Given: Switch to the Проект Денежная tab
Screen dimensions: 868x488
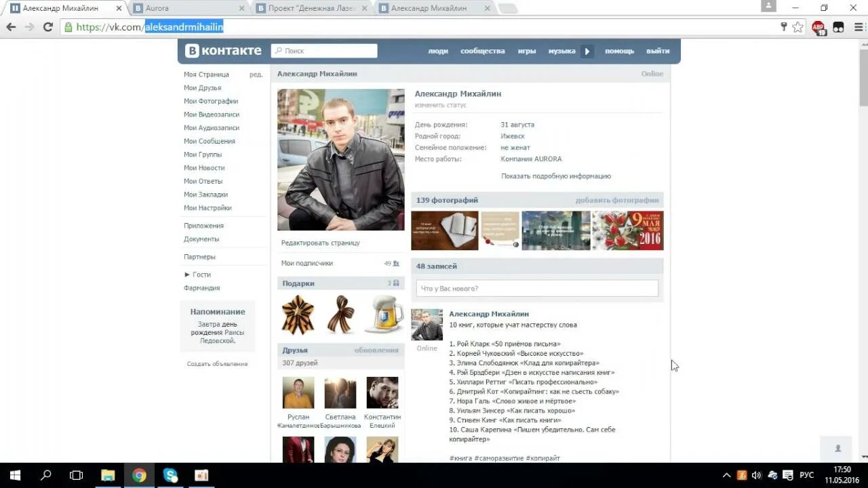Looking at the screenshot, I should click(312, 8).
